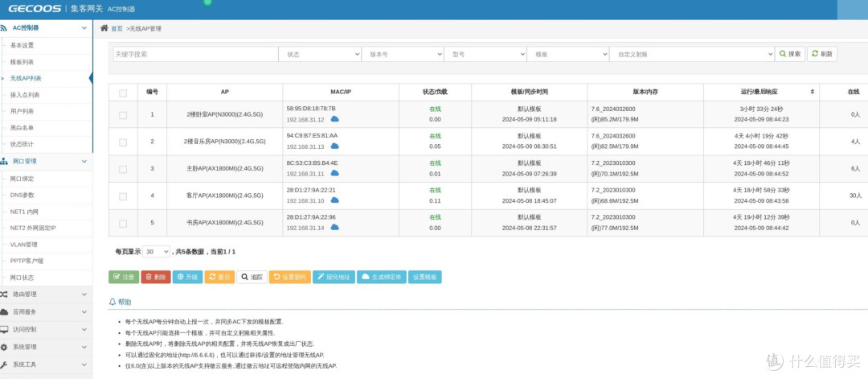Click the 设置模板 button
Screen dimensions: 868x379
(425, 277)
